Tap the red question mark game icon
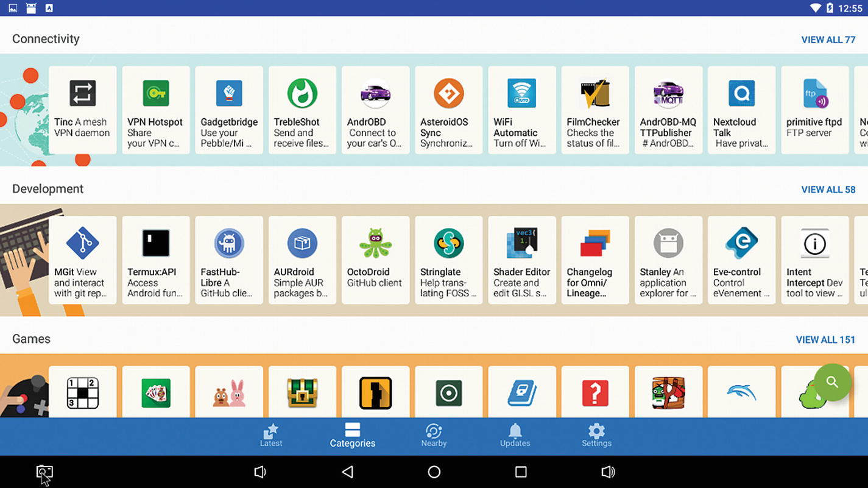Screen dimensions: 868x488 pyautogui.click(x=595, y=393)
